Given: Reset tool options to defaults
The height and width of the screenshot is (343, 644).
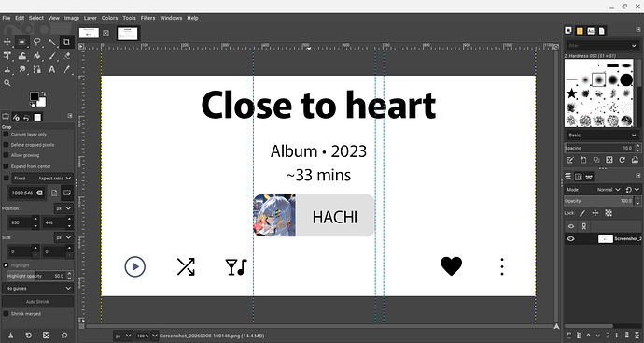Looking at the screenshot, I should (x=64, y=336).
